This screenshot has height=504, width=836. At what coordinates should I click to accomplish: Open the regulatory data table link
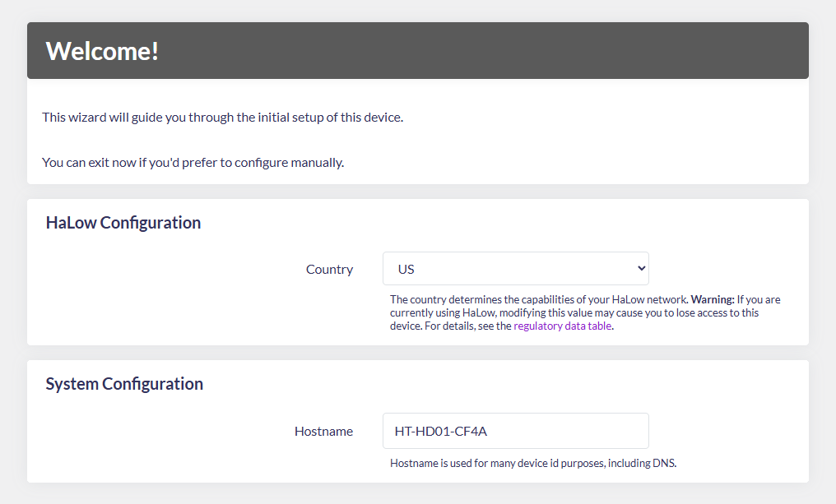563,326
